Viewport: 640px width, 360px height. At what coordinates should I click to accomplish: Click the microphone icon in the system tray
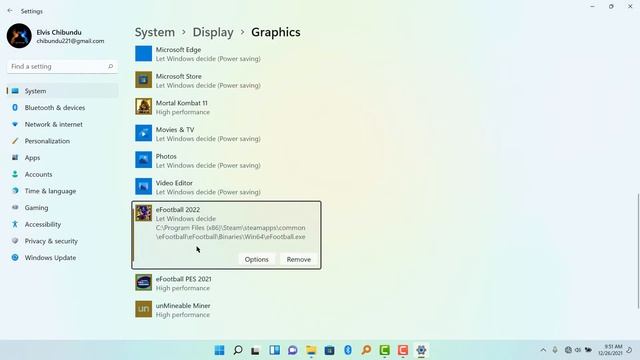pyautogui.click(x=555, y=350)
